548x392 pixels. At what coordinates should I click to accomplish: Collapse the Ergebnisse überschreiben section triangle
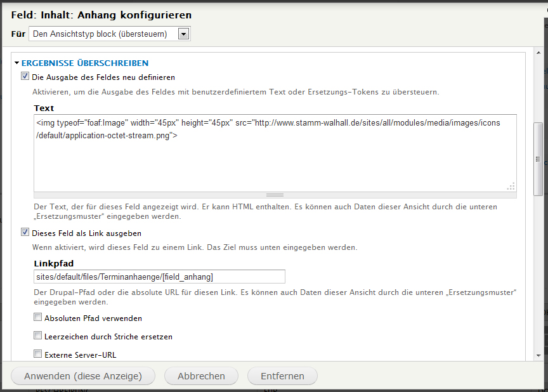17,63
